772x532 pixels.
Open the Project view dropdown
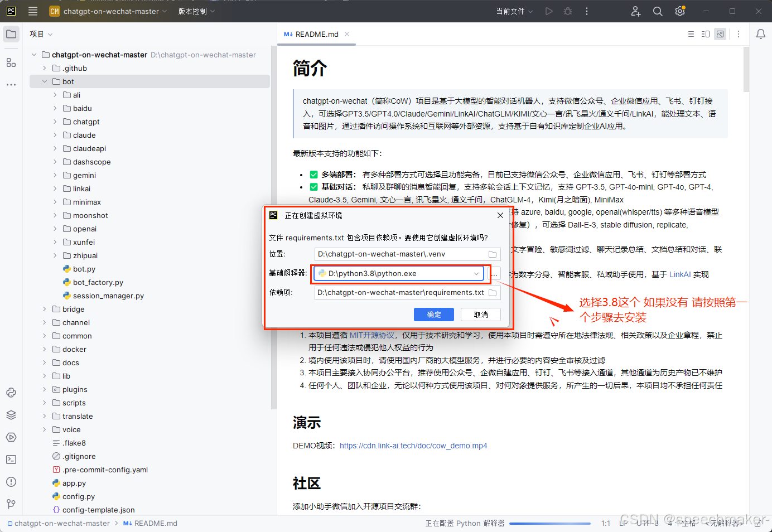(x=41, y=34)
